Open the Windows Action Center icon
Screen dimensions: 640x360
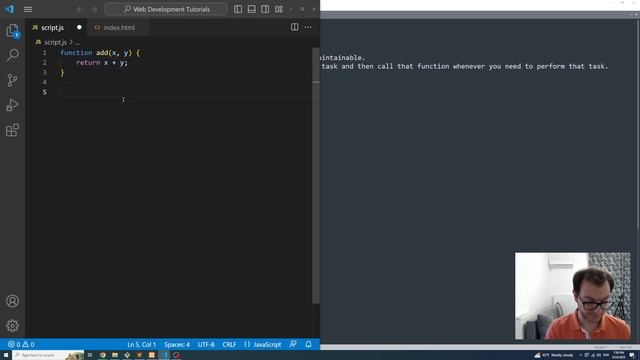[x=632, y=355]
